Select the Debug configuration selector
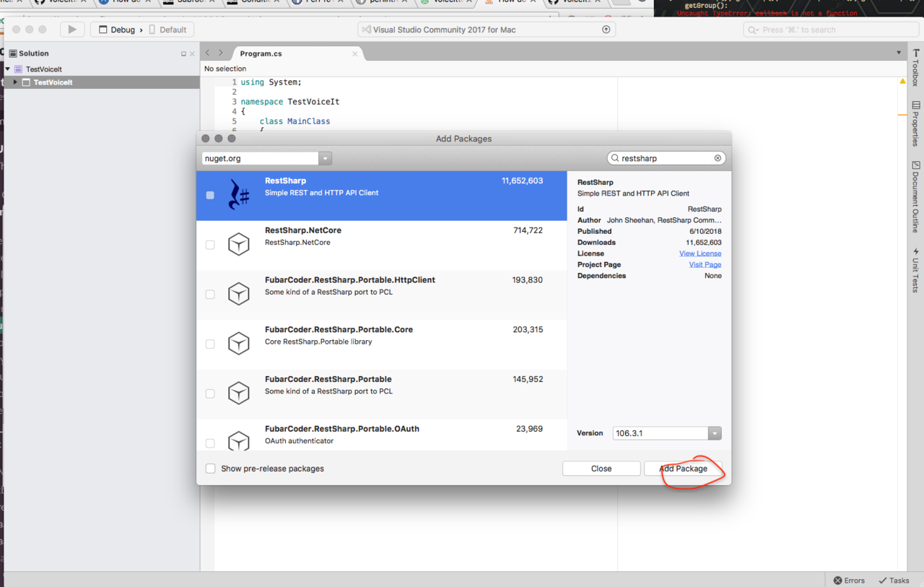This screenshot has width=924, height=587. click(122, 30)
